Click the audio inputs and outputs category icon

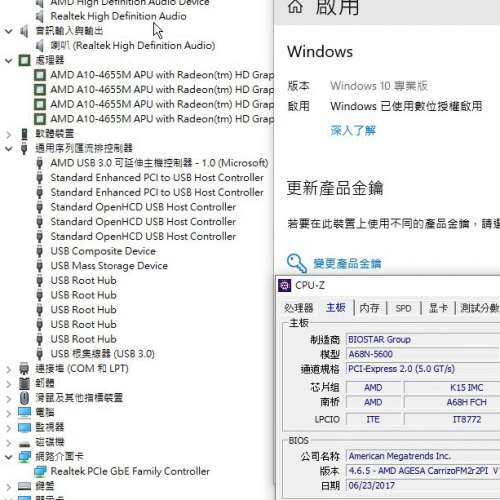pyautogui.click(x=24, y=31)
